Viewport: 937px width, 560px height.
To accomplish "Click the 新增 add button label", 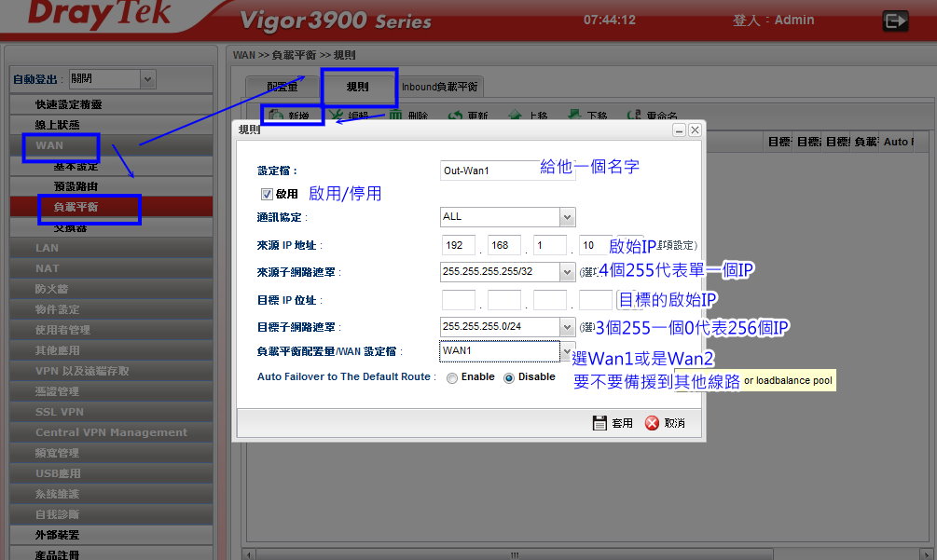I will pyautogui.click(x=298, y=116).
